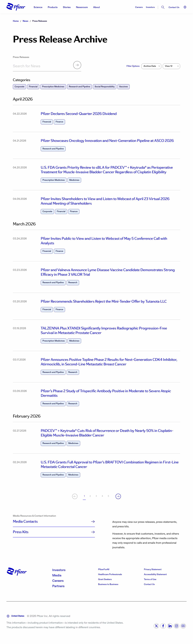Open the Archive Date sorting dropdown
193x644 pixels.
click(x=151, y=66)
